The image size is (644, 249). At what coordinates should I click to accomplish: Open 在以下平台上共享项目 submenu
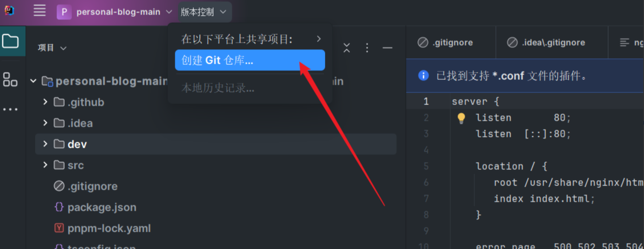[250, 39]
